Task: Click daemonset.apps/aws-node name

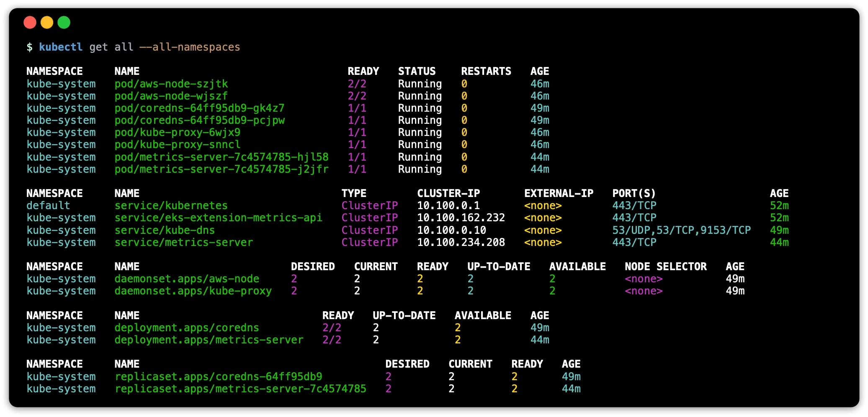Action: click(x=187, y=279)
